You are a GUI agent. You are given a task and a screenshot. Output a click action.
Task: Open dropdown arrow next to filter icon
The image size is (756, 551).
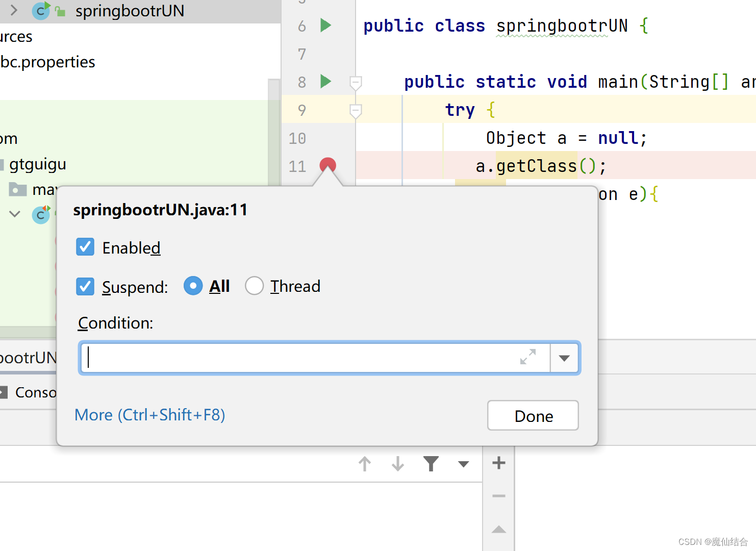(x=463, y=464)
